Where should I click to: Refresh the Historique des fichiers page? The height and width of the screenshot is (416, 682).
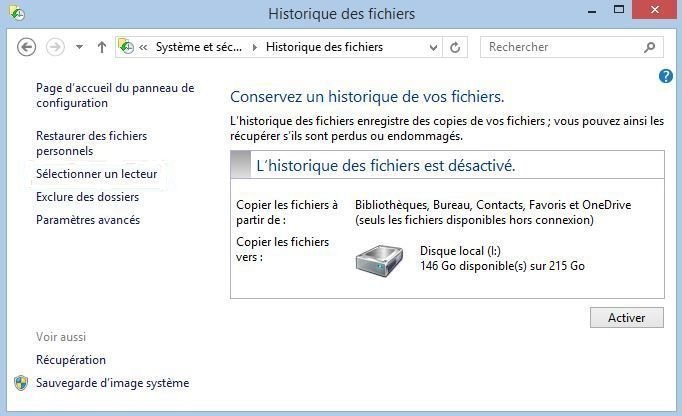[x=456, y=47]
